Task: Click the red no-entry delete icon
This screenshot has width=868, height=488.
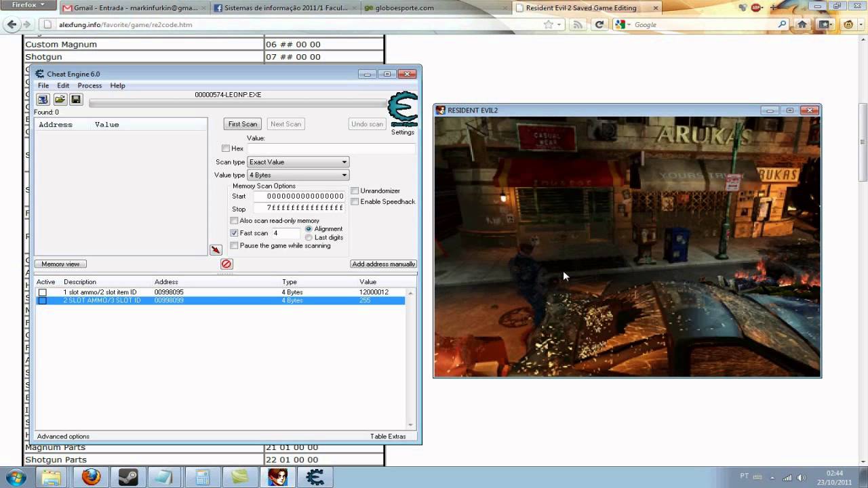Action: [226, 264]
